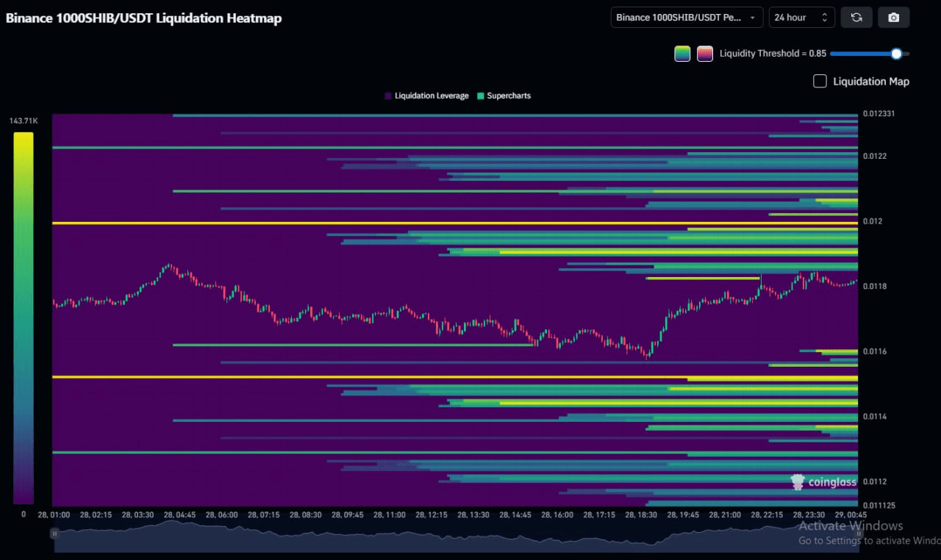941x560 pixels.
Task: Select the pink-purple heatmap color theme
Action: [704, 54]
